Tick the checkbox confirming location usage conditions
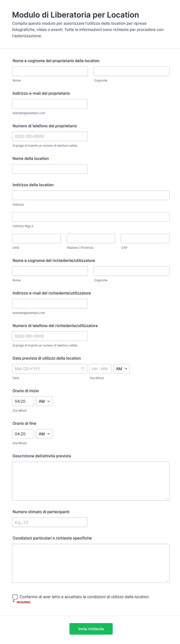Image resolution: width=180 pixels, height=644 pixels. point(15,597)
